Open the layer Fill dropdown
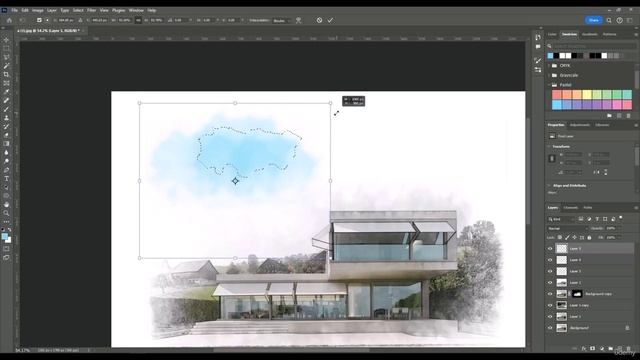The height and width of the screenshot is (360, 640). click(614, 238)
